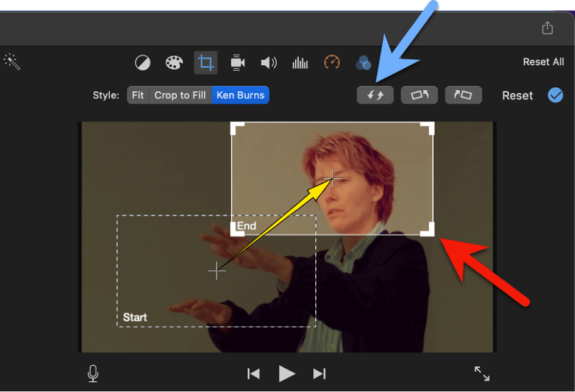This screenshot has width=575, height=392.
Task: Open the speed gauge tool
Action: 332,62
